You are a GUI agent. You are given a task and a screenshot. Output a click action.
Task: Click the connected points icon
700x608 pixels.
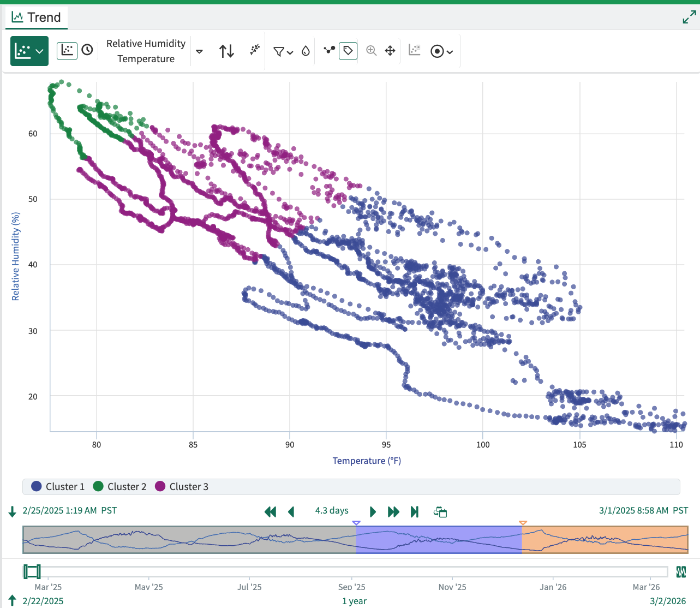[x=329, y=50]
